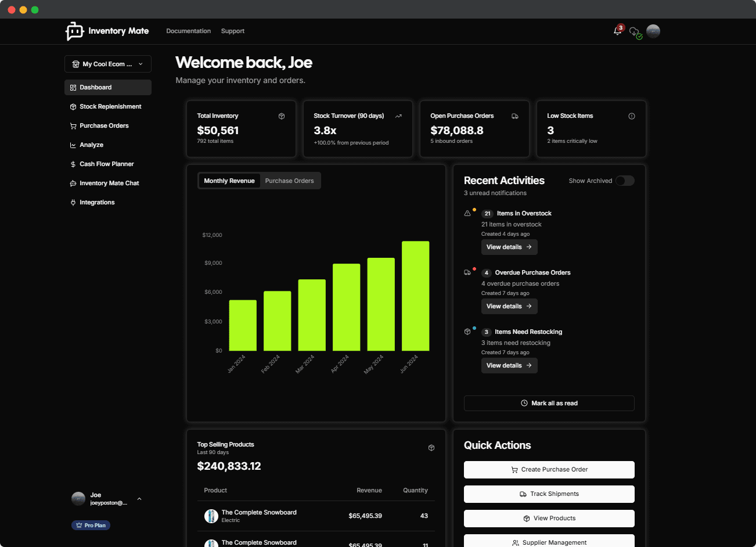Open the profile avatar in top bar
756x547 pixels.
(653, 31)
